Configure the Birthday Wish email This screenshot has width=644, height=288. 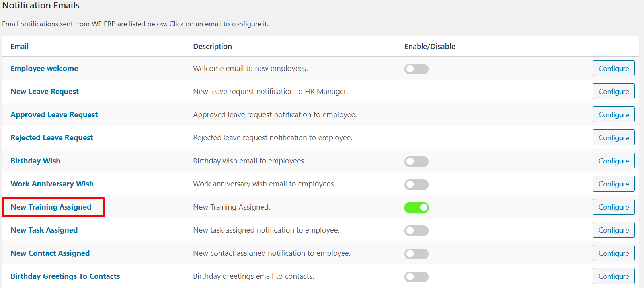(613, 161)
